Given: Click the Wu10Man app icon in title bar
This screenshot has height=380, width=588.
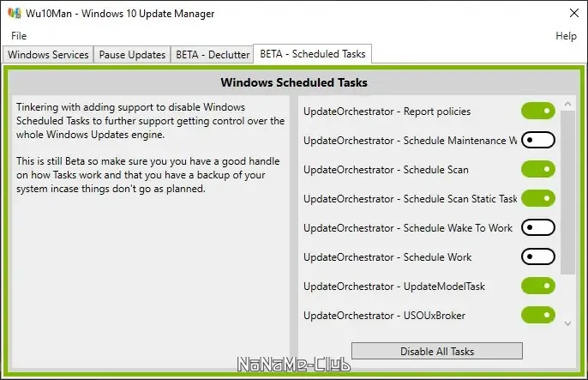Looking at the screenshot, I should [14, 14].
